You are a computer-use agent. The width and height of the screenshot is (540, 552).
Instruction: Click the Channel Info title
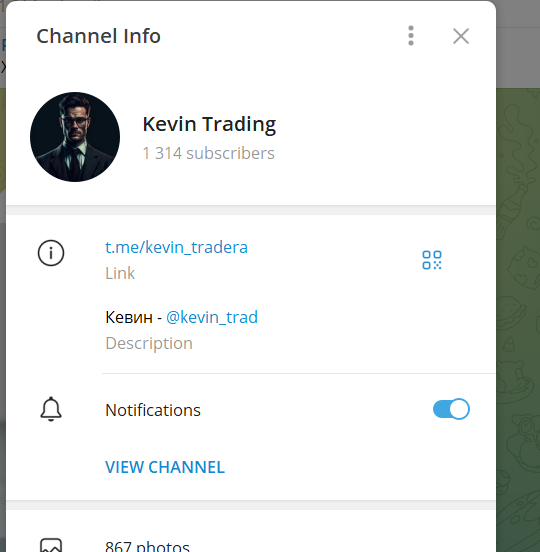[99, 36]
